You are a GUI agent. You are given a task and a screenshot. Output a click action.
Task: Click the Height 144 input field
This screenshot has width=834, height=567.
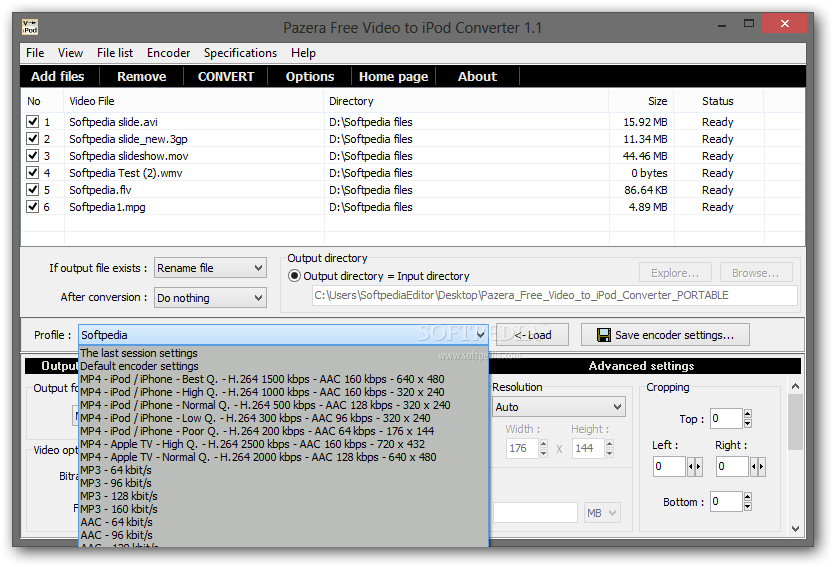coord(588,448)
